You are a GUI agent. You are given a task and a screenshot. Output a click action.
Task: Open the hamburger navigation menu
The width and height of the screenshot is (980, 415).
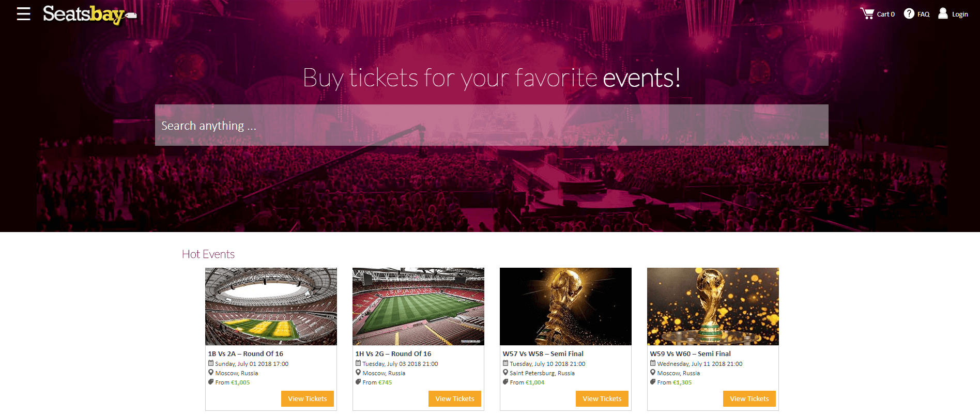(x=23, y=14)
